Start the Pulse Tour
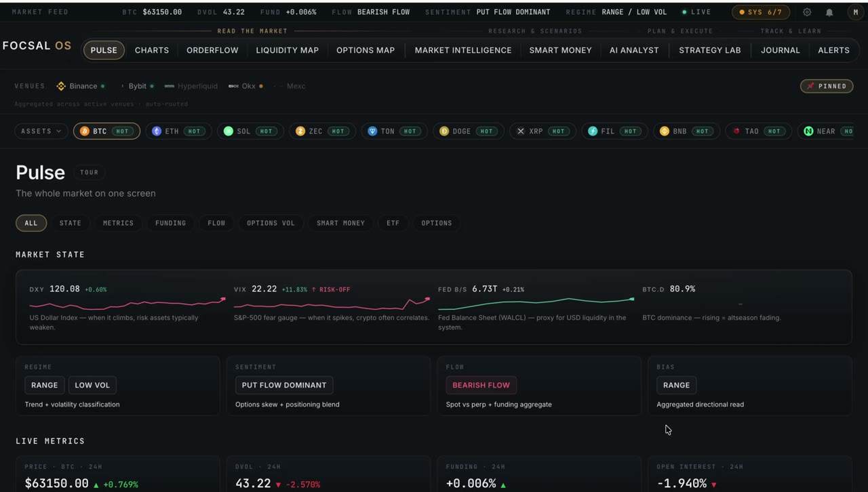The height and width of the screenshot is (492, 868). (90, 172)
